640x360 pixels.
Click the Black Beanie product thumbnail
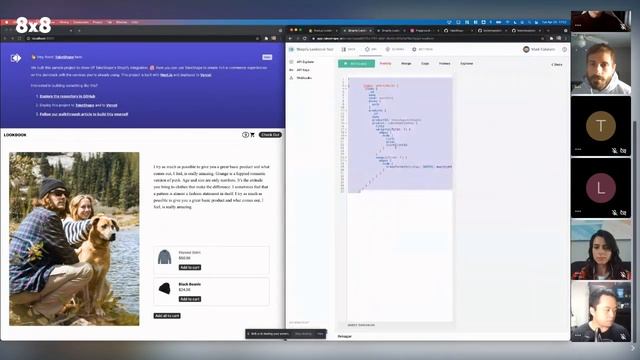coord(164,289)
